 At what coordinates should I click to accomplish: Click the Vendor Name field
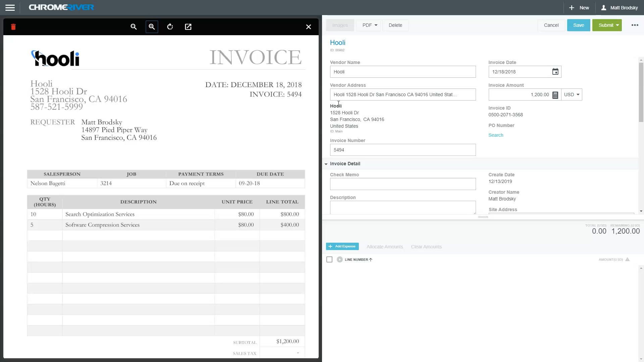tap(403, 72)
